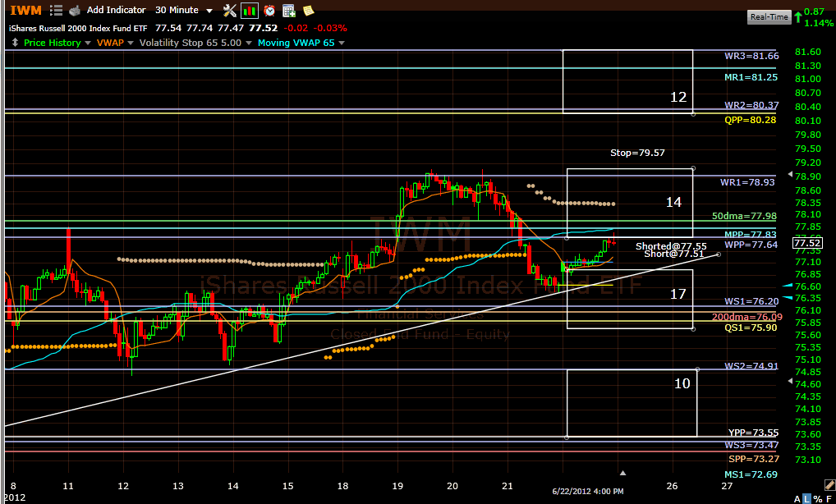836x504 pixels.
Task: Click the MPP=77.83 pivot label
Action: (750, 235)
